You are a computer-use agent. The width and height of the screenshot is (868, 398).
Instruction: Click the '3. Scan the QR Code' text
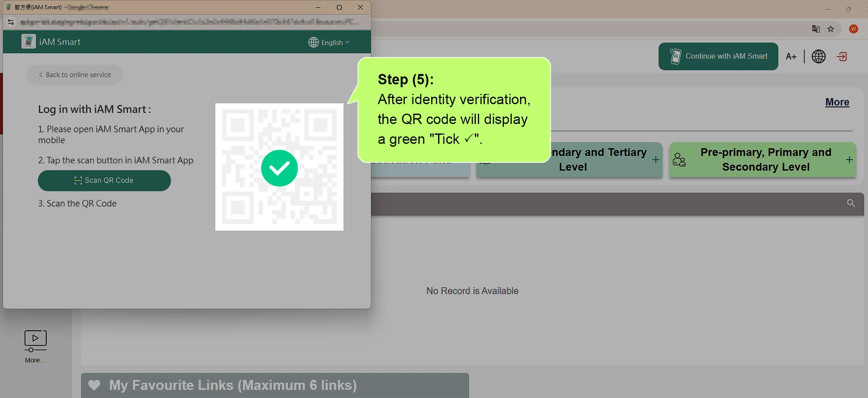[x=77, y=203]
